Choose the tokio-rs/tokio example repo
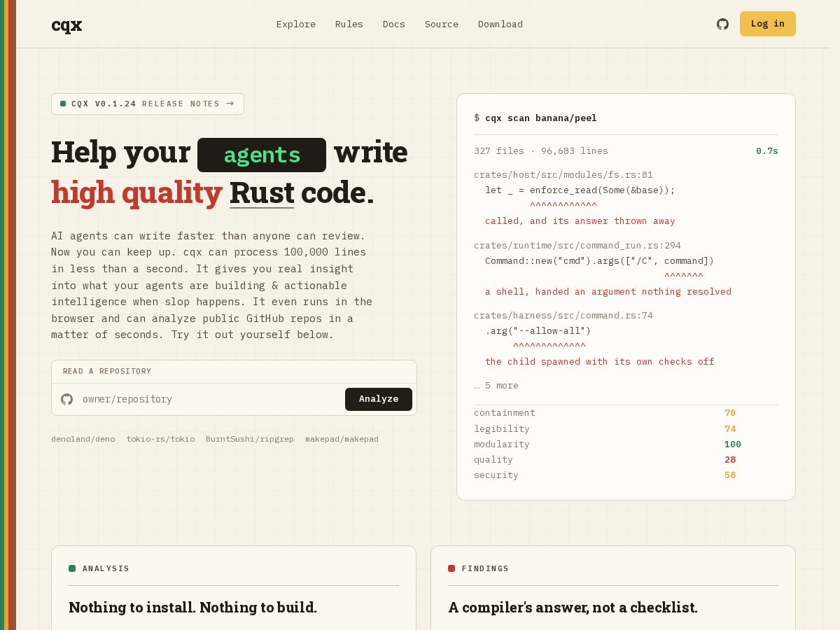 click(x=160, y=439)
